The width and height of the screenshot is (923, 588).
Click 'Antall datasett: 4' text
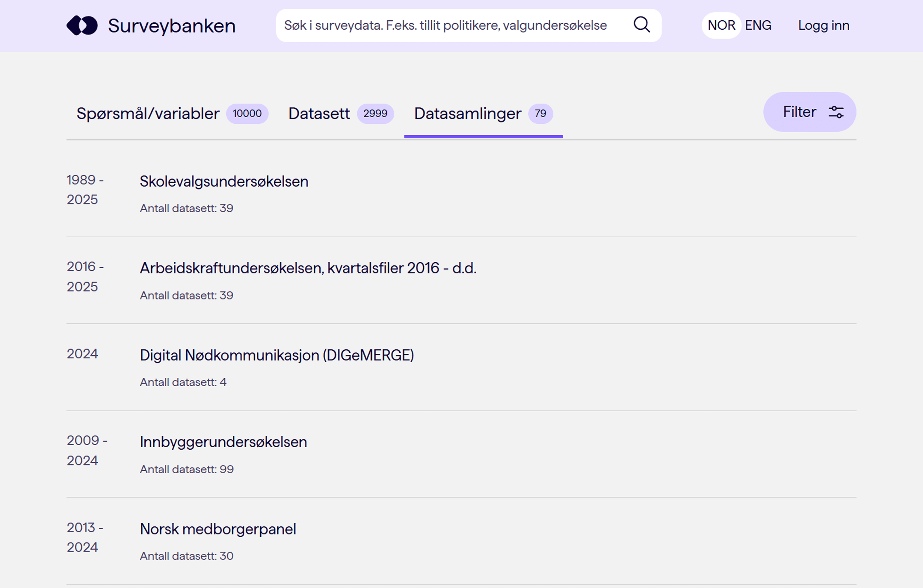click(x=183, y=382)
